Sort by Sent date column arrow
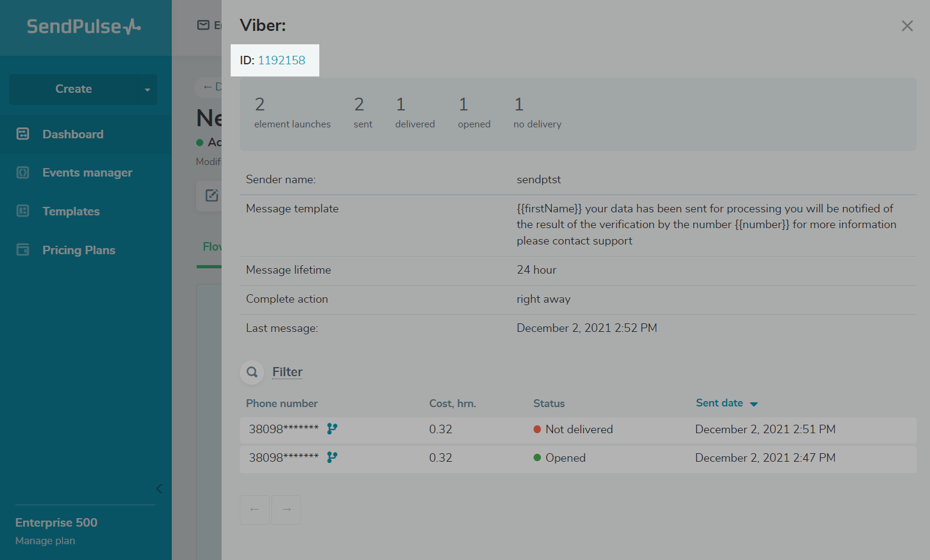The image size is (930, 560). click(754, 404)
